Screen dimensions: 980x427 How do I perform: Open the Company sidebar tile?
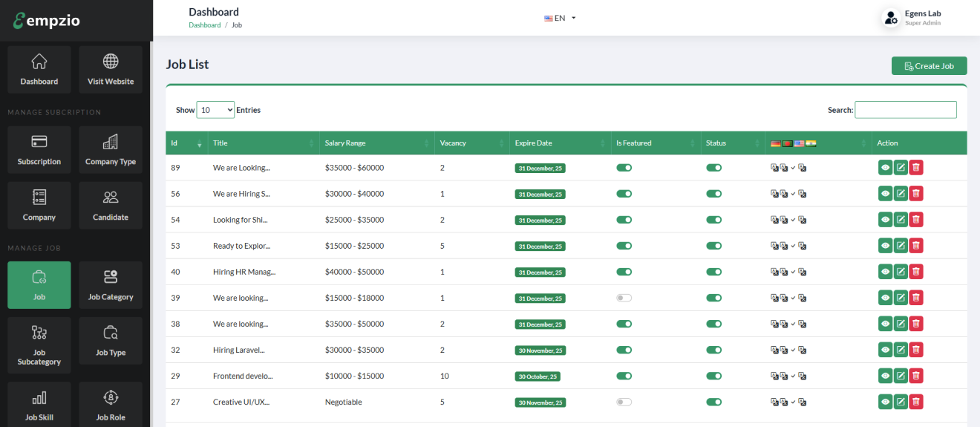tap(39, 206)
